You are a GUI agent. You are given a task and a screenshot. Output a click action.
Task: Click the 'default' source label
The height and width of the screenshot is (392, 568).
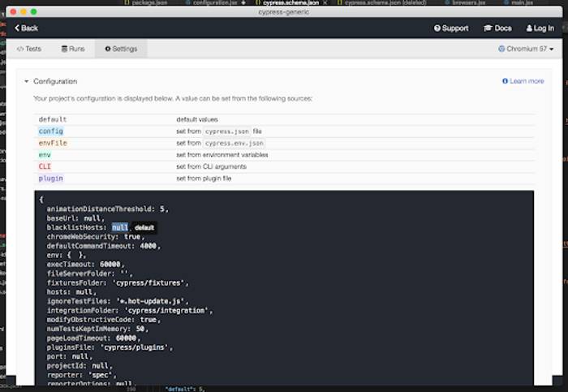[53, 119]
